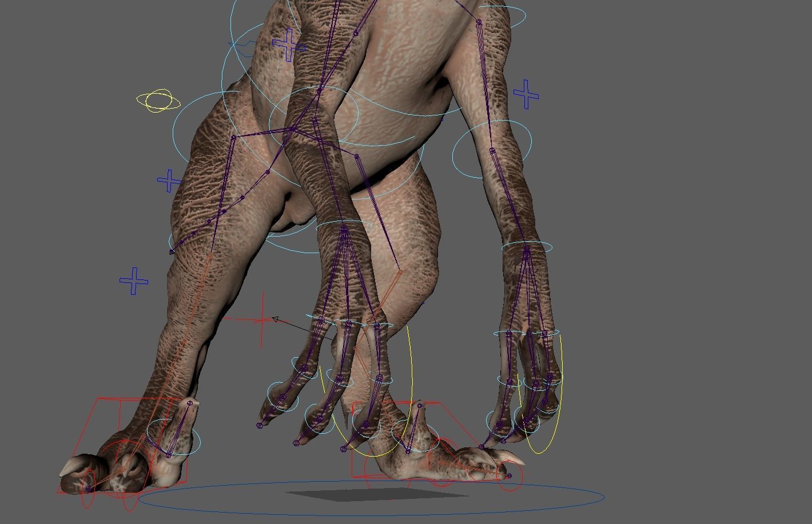
Task: Select the yellow curl curve on the far hand
Action: 541,394
